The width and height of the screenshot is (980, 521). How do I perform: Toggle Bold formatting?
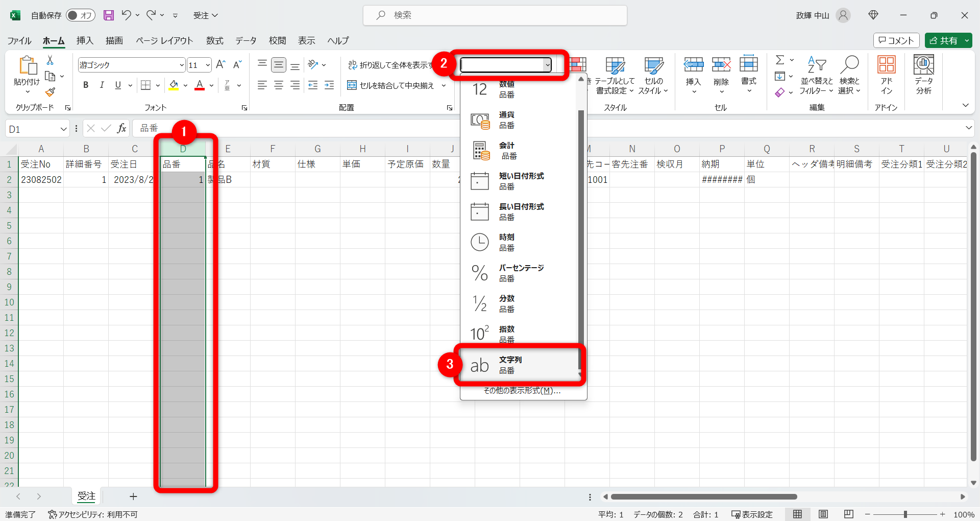point(86,85)
